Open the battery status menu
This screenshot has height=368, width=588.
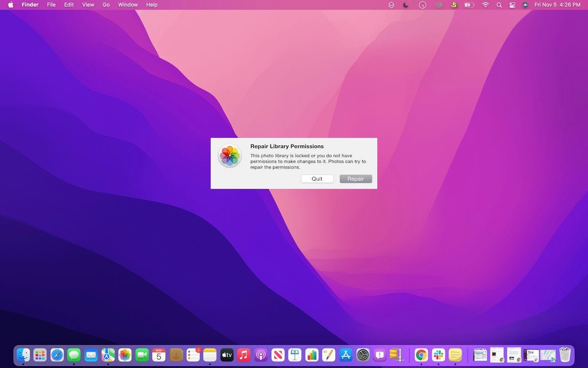pyautogui.click(x=469, y=5)
